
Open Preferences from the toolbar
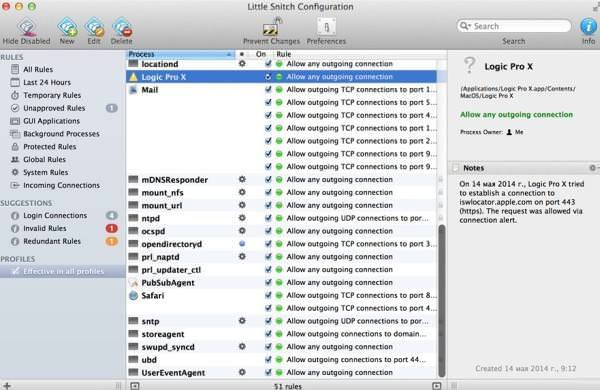pyautogui.click(x=326, y=27)
